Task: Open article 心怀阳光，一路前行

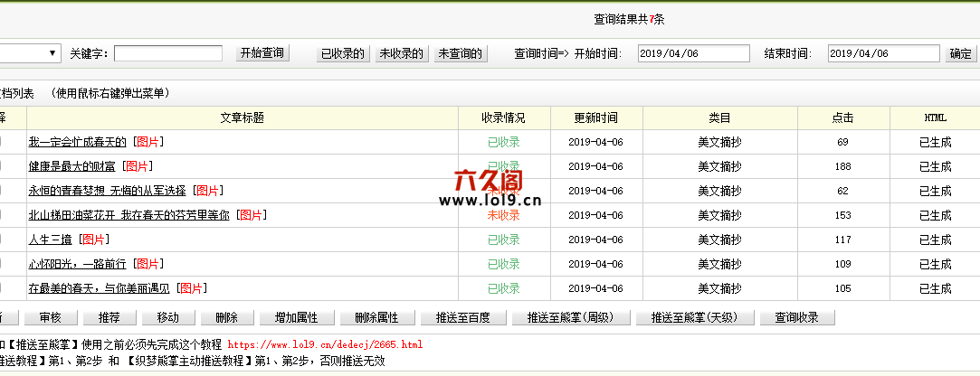Action: 77,264
